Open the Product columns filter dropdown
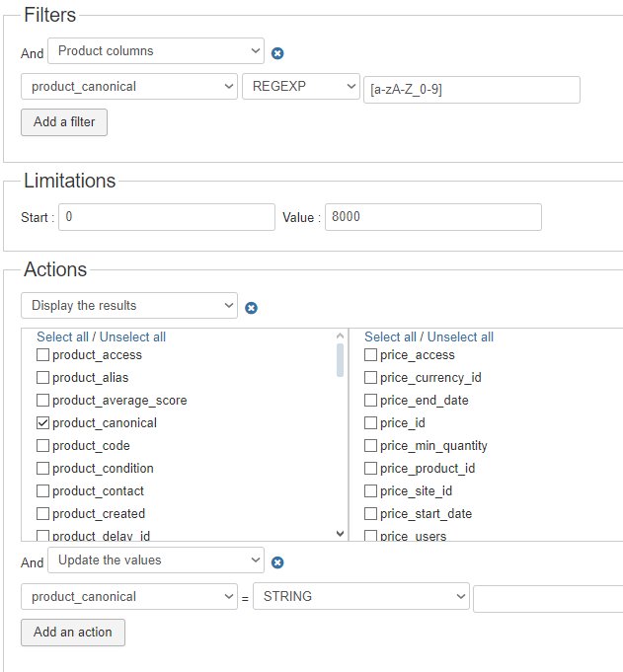Viewport: 623px width, 672px height. click(155, 50)
